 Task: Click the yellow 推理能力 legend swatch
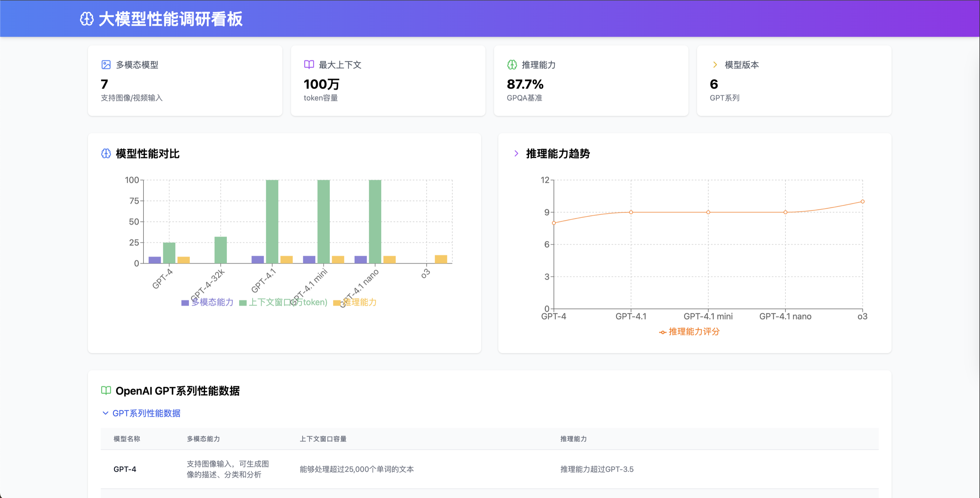(336, 303)
